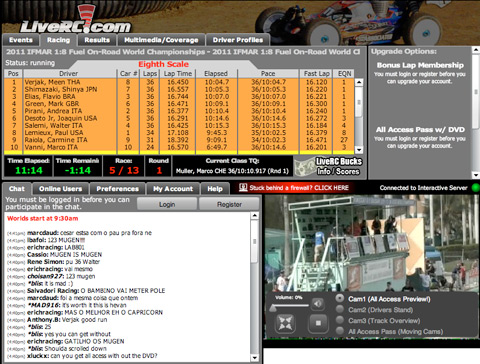Open the Multimedia/Coverage tab
Viewport: 480px width, 364px height.
(x=161, y=40)
